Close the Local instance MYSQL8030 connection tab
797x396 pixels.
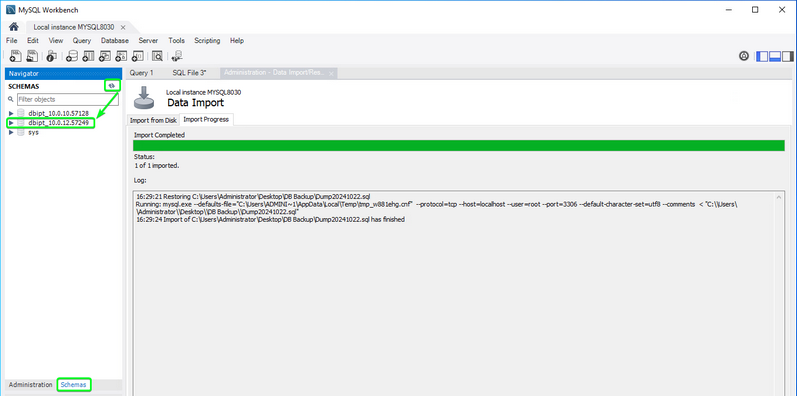tap(123, 27)
